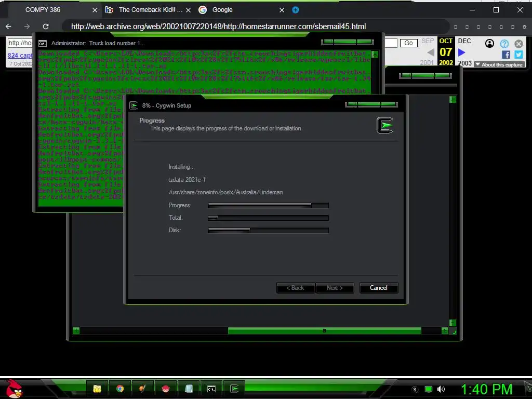Expand About this capture
Viewport: 532px width, 399px height.
(x=499, y=64)
